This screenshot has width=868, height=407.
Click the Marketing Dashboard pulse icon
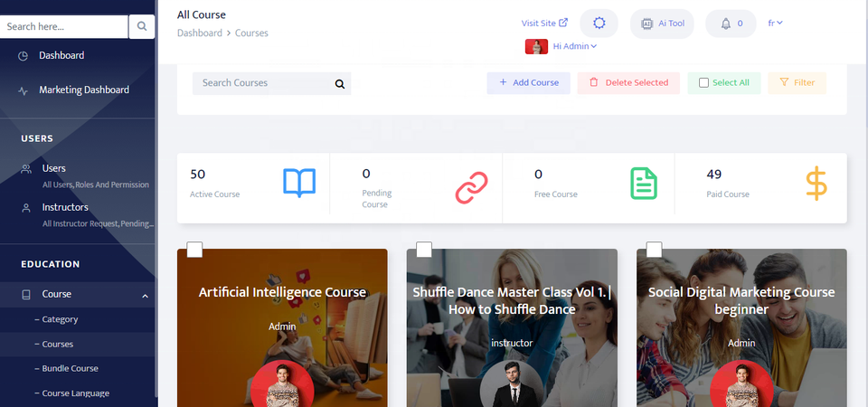pos(23,90)
